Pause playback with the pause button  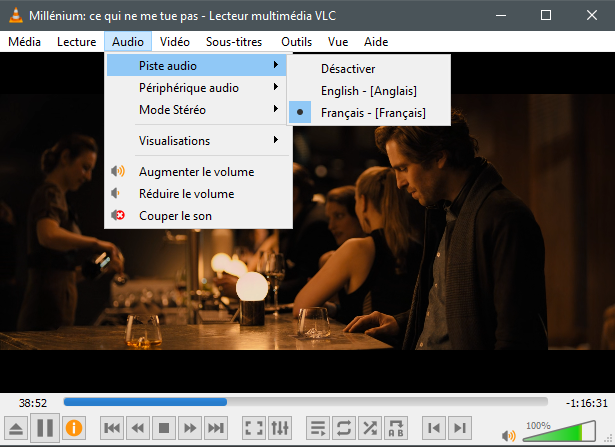(x=45, y=428)
